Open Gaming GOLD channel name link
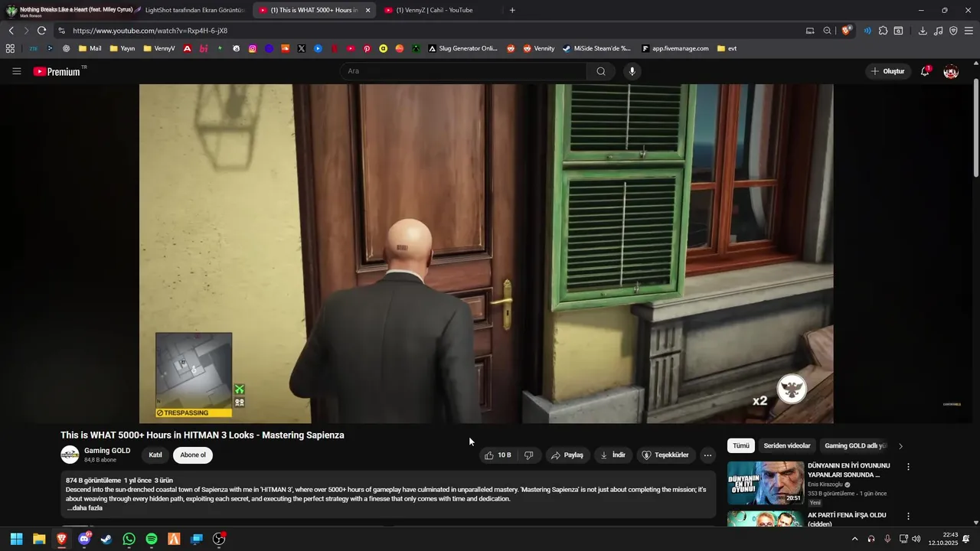The width and height of the screenshot is (980, 551). click(x=107, y=451)
